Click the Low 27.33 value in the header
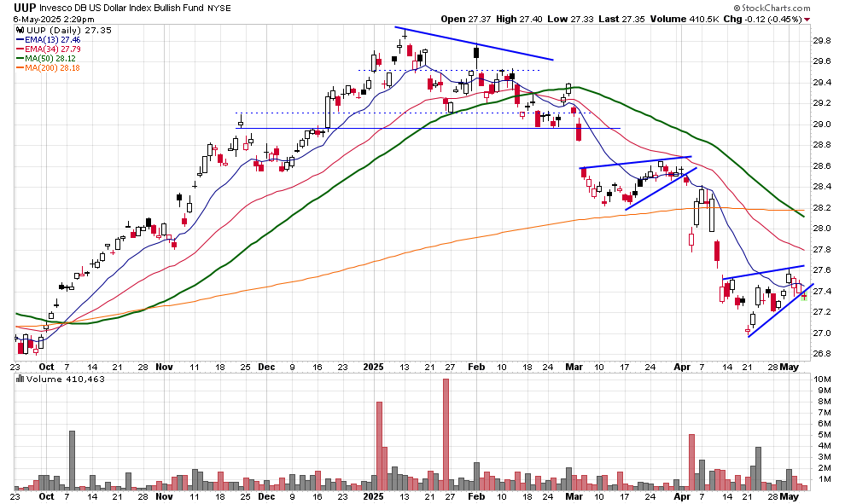This screenshot has width=845, height=504. 569,19
